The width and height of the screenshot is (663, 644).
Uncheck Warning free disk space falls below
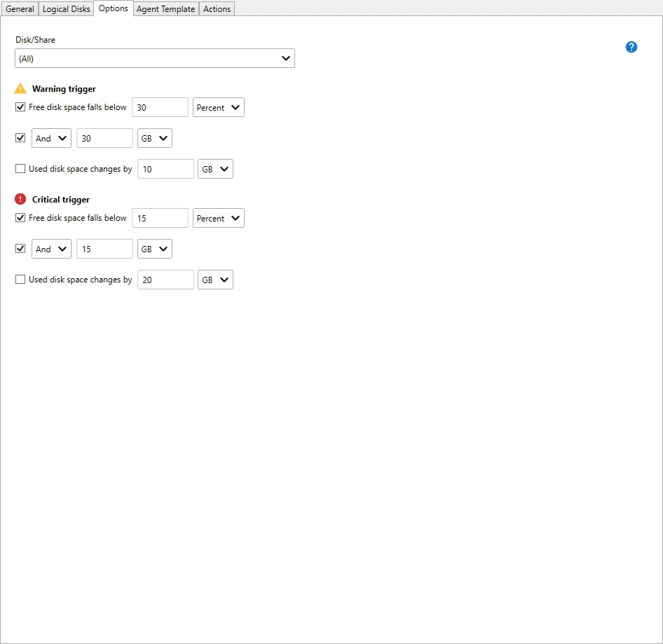(x=20, y=107)
